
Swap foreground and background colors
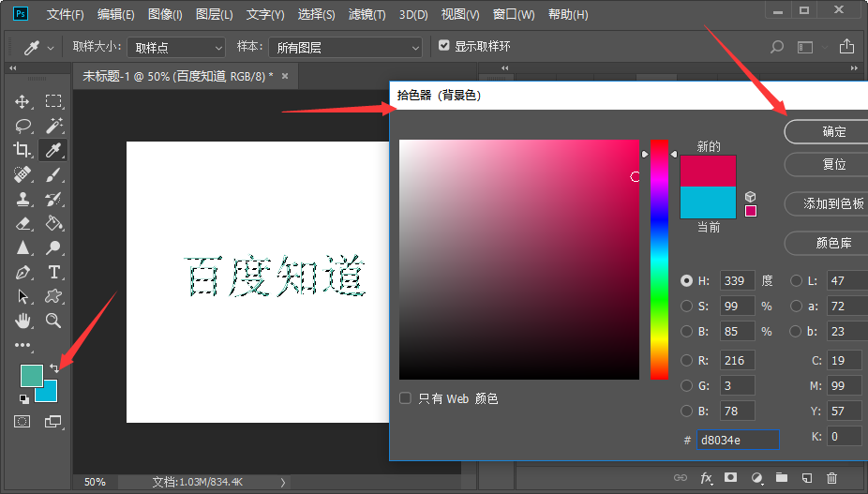(53, 367)
